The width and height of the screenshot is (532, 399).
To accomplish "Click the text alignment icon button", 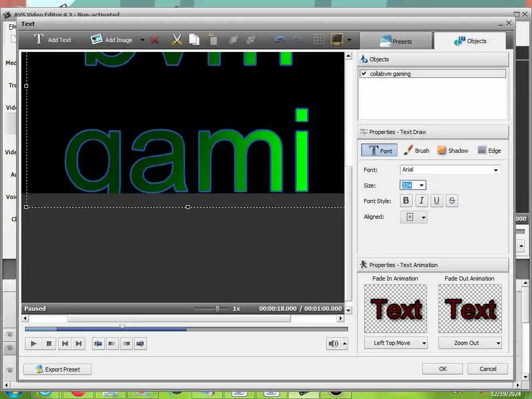I will click(410, 217).
